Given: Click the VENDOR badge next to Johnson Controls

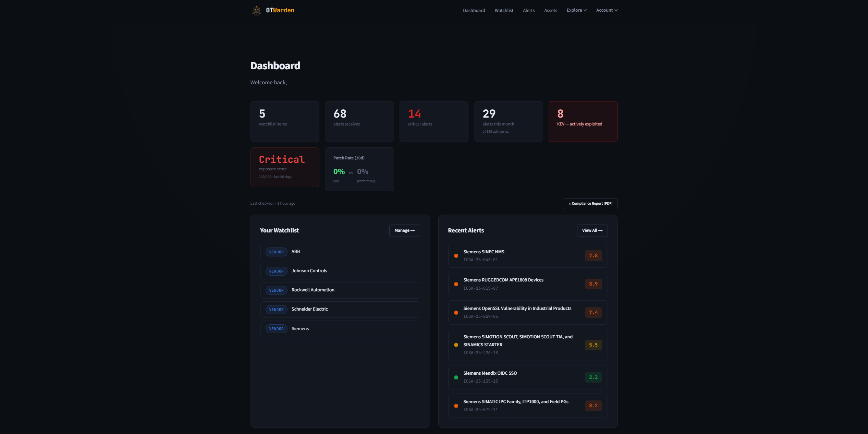Looking at the screenshot, I should tap(276, 271).
